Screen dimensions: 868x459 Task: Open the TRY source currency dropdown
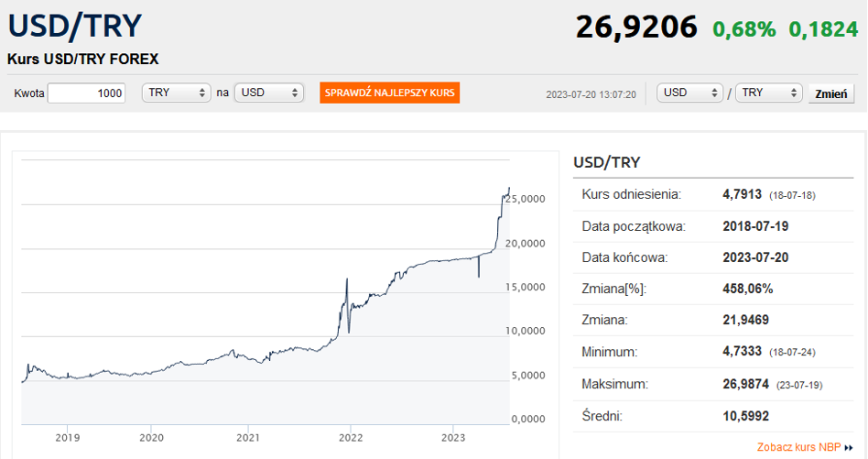177,93
